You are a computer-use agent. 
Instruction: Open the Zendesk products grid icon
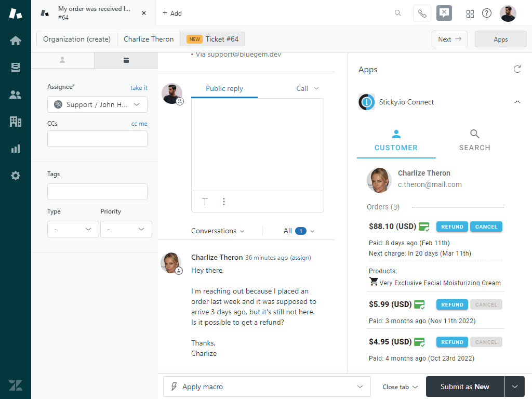tap(470, 14)
